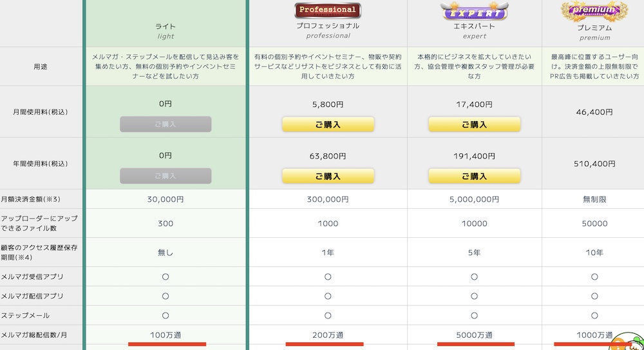Image resolution: width=644 pixels, height=350 pixels.
Task: Click the Premium 510,400円 yearly price
Action: pyautogui.click(x=594, y=163)
